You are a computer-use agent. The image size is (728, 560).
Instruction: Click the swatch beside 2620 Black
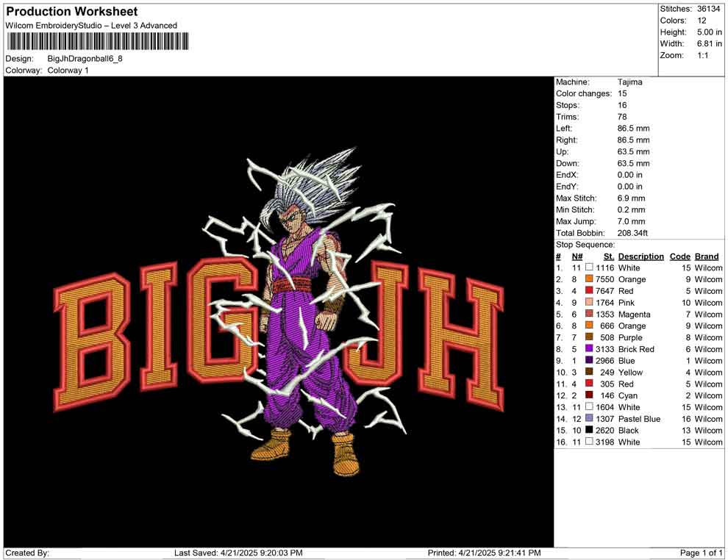click(589, 430)
